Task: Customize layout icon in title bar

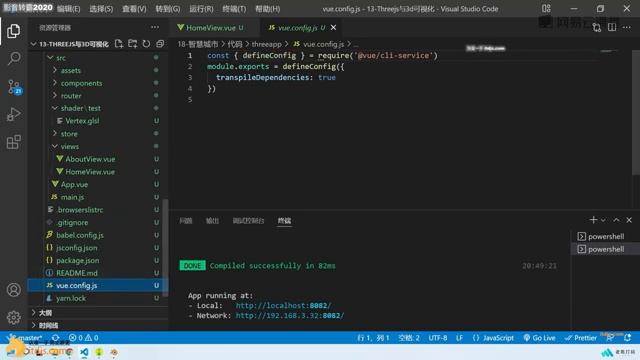Action: click(x=546, y=9)
